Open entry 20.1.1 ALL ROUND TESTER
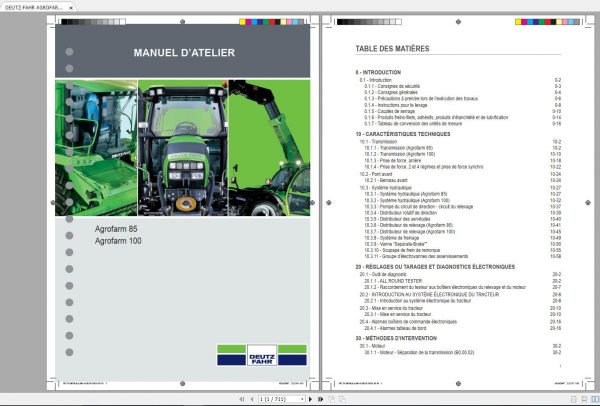 [x=393, y=280]
